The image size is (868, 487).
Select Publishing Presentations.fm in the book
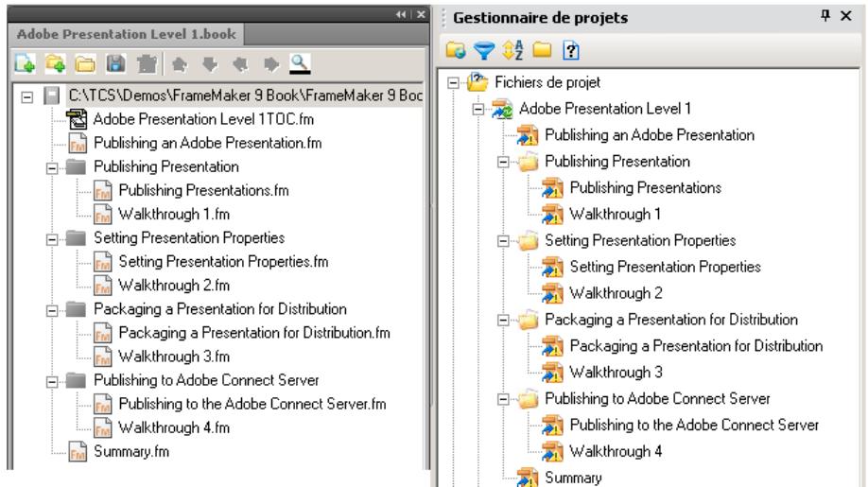[203, 190]
